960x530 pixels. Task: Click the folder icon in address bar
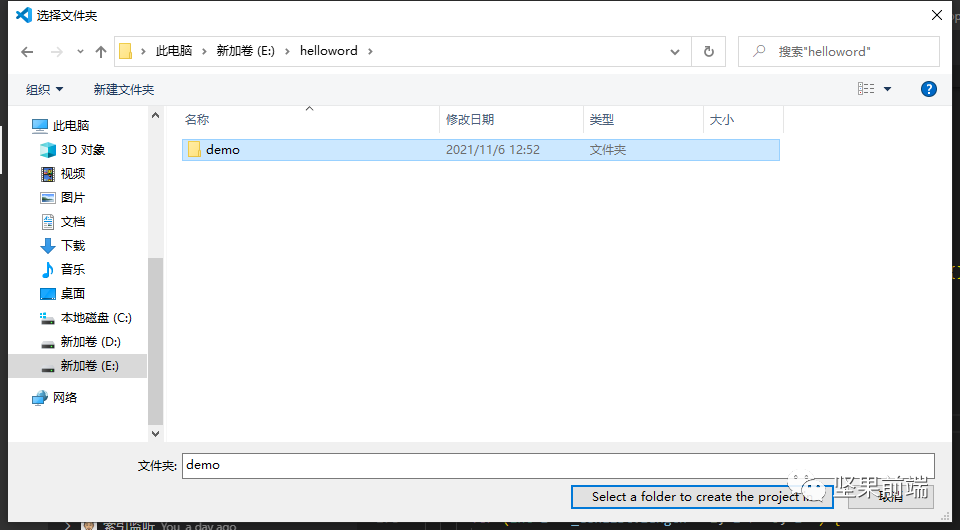pos(126,51)
